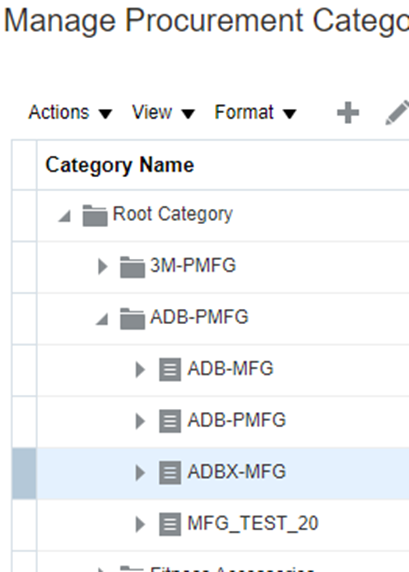
Task: Open the Actions menu
Action: coord(70,112)
